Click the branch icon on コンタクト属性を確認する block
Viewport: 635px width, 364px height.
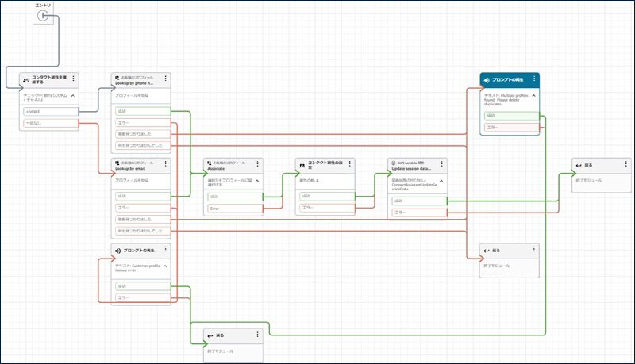26,79
